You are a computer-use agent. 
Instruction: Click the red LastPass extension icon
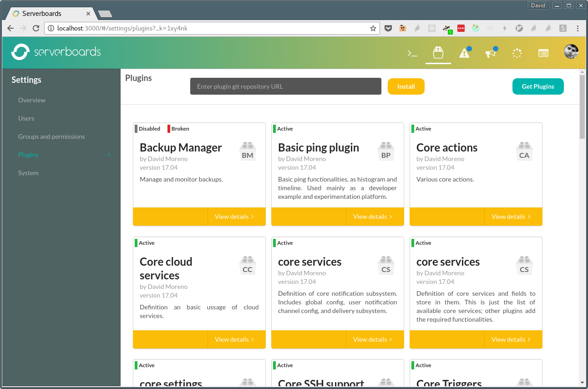461,28
